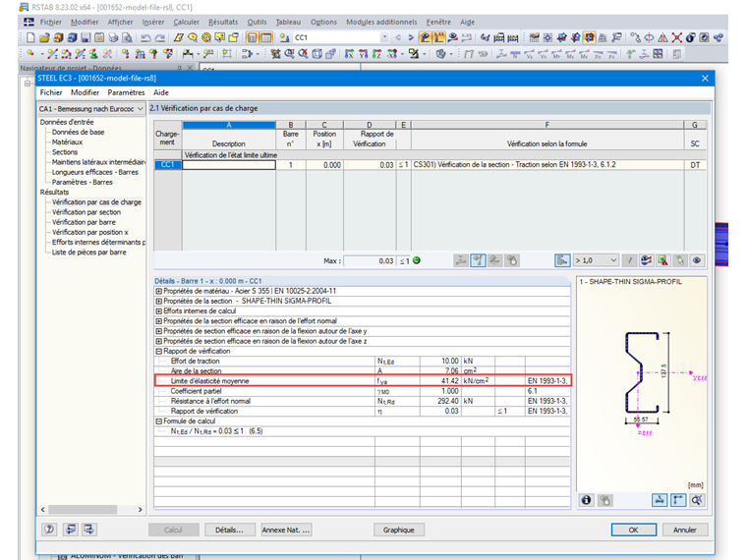Viewport: 747px width, 560px height.
Task: Click the CS301 verification formula cell
Action: 547,165
